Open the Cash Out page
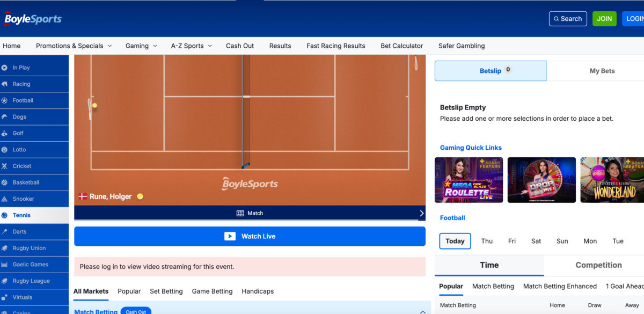The image size is (644, 314). point(240,46)
